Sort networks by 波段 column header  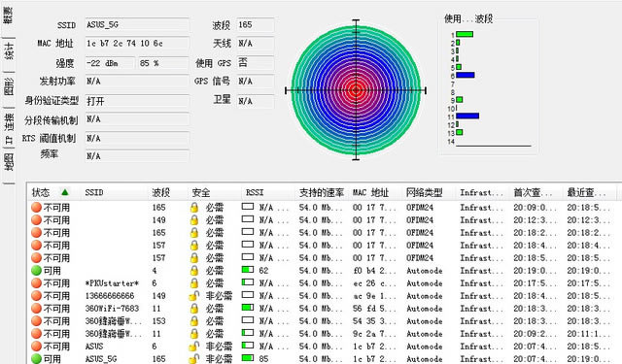161,192
